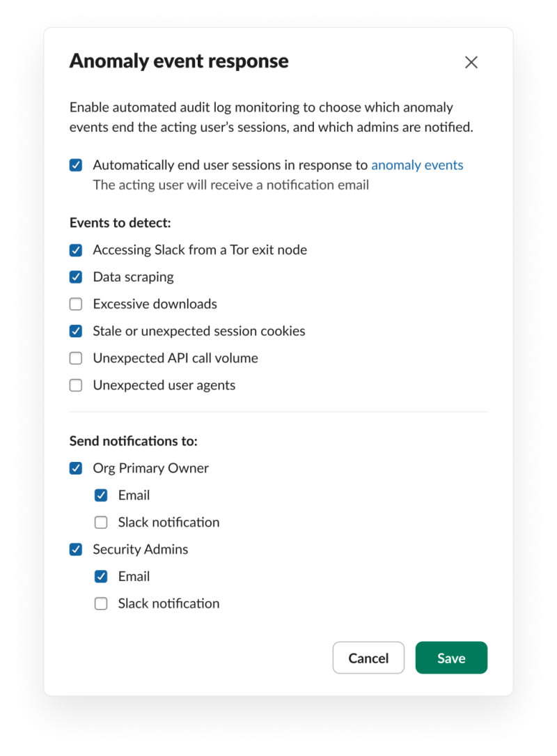This screenshot has height=756, width=557.
Task: Close the Anomaly event response dialog
Action: tap(471, 62)
